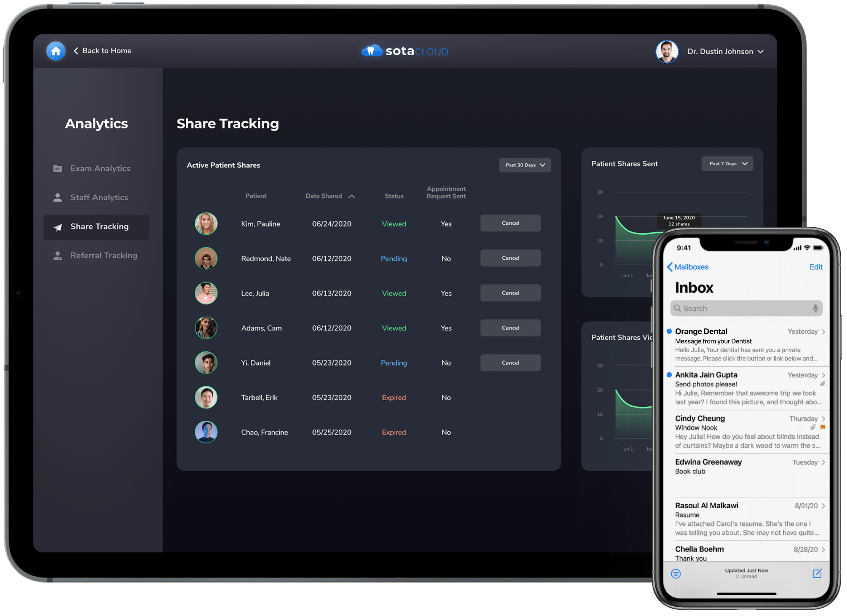Click Edit button in inbox

tap(816, 266)
